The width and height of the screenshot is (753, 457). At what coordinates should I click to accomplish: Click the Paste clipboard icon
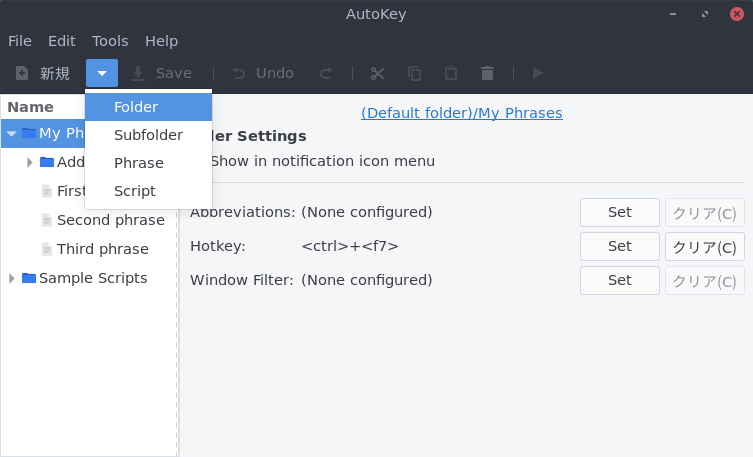(x=450, y=73)
